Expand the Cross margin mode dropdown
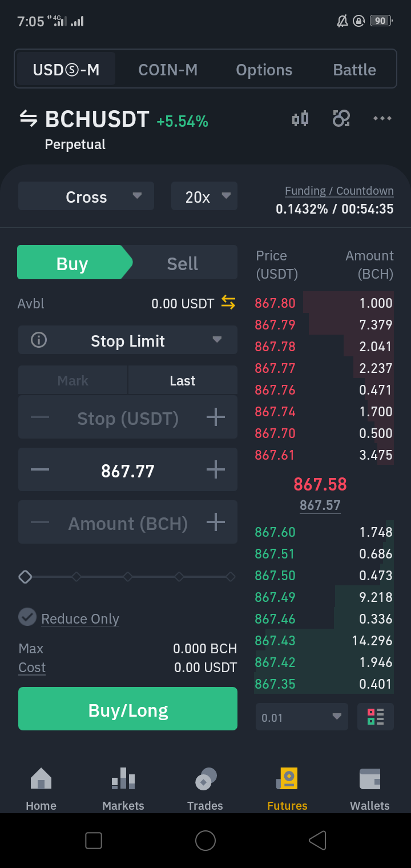 click(86, 196)
